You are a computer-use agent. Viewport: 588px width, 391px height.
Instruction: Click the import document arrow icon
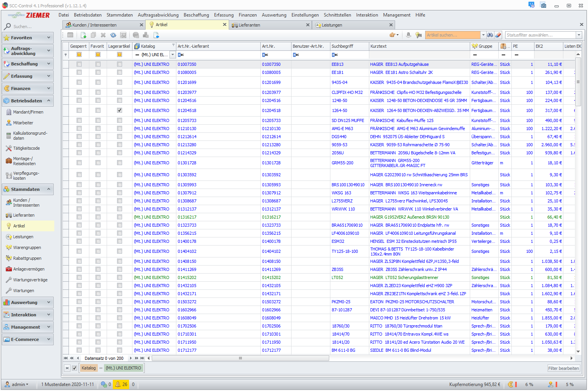pyautogui.click(x=156, y=35)
